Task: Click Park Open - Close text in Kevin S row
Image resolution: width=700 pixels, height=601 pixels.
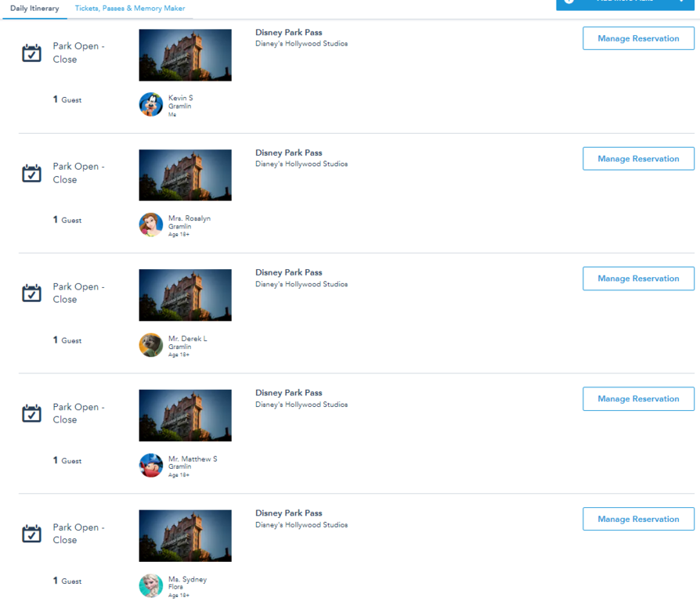Action: [78, 52]
